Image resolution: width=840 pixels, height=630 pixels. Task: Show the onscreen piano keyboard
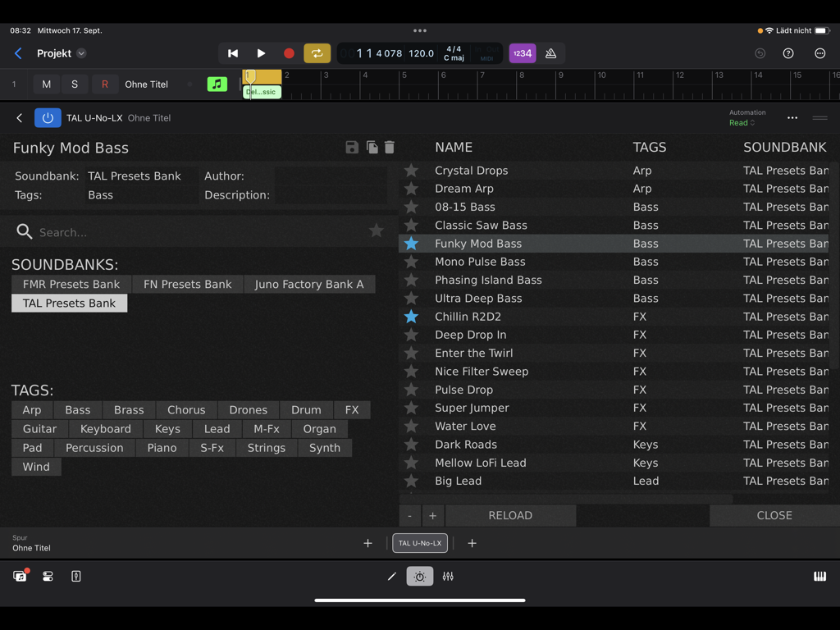click(x=819, y=576)
